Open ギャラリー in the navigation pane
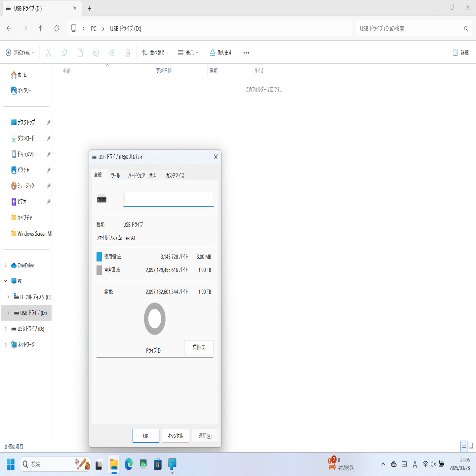476x476 pixels. (x=21, y=91)
